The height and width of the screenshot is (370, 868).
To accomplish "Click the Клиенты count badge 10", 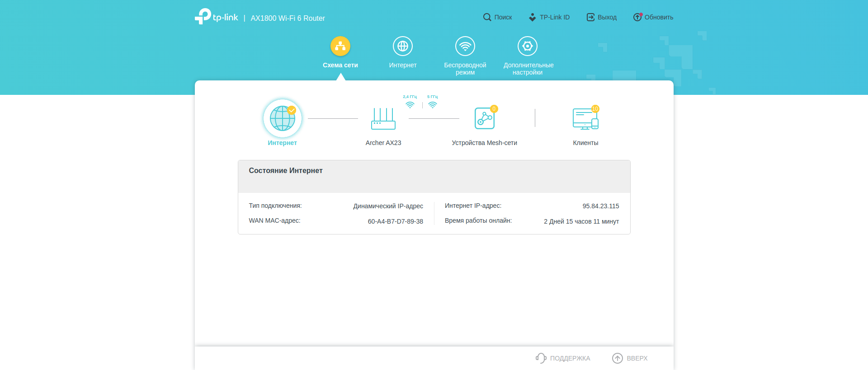I will [x=595, y=109].
